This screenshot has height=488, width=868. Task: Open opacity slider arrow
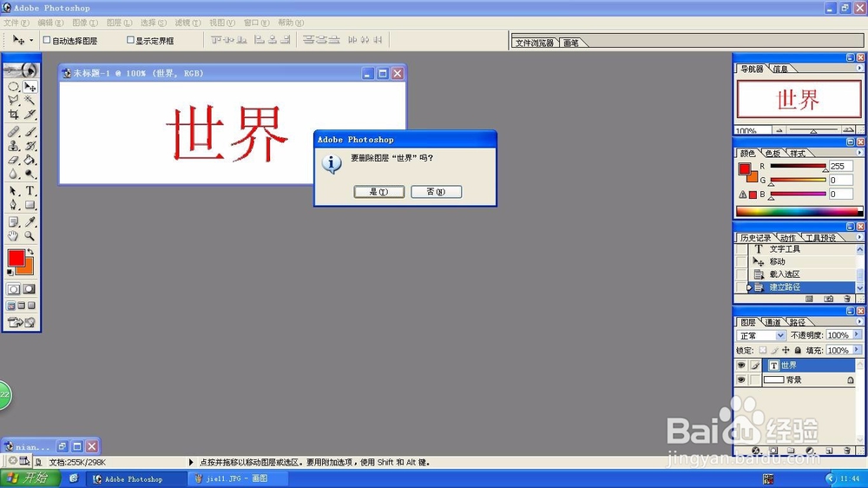(857, 335)
